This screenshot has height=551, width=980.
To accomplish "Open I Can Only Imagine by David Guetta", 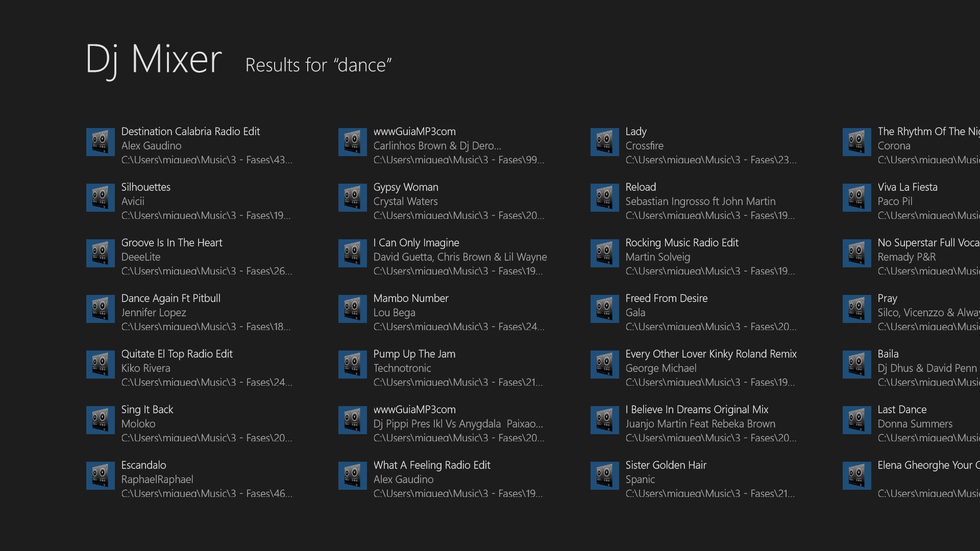I will point(416,243).
